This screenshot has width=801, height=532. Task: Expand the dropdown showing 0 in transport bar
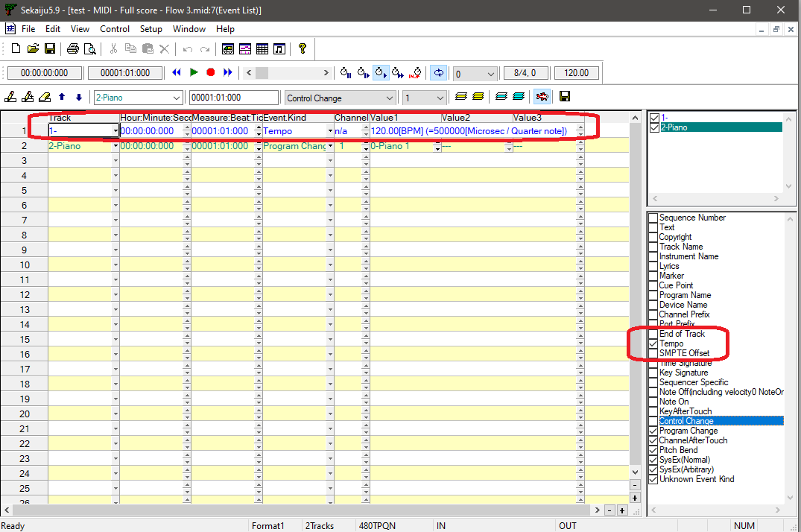pos(490,74)
